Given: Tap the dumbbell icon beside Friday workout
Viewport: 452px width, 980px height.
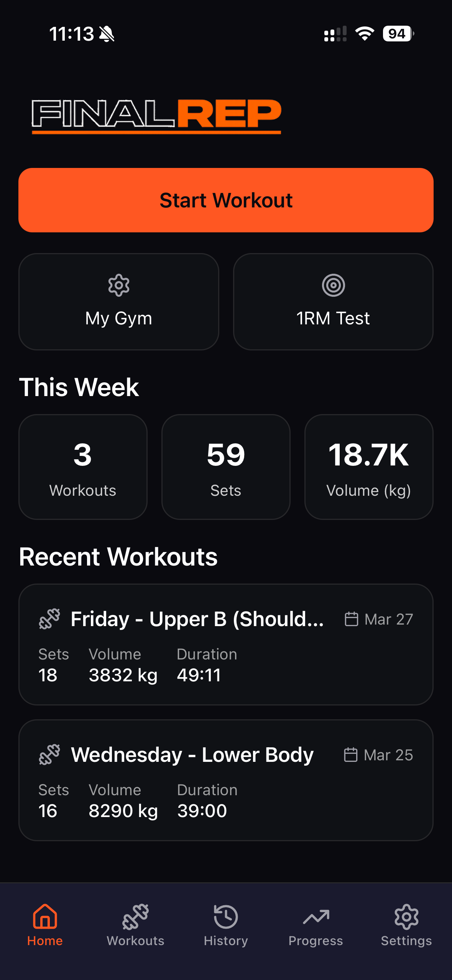Looking at the screenshot, I should 50,618.
